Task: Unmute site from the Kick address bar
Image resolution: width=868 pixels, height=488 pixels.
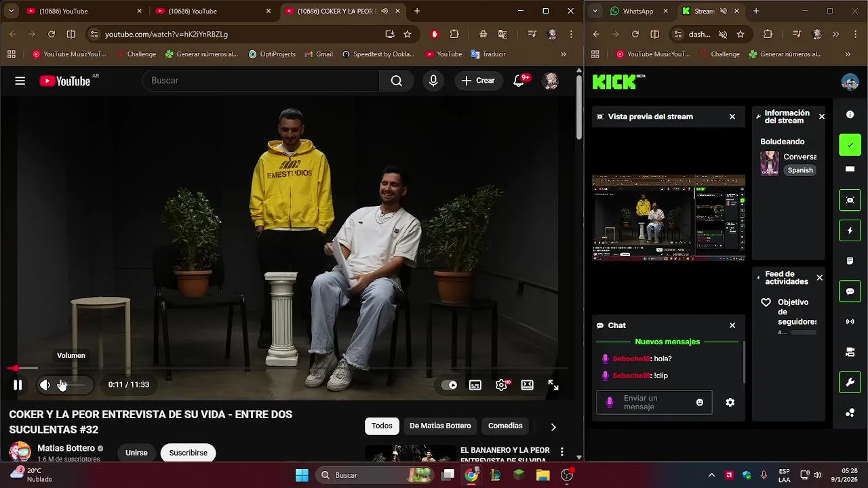Action: [723, 34]
